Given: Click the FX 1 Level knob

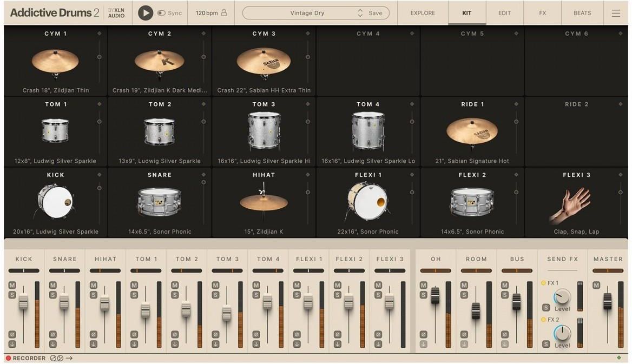Looking at the screenshot, I should (562, 297).
